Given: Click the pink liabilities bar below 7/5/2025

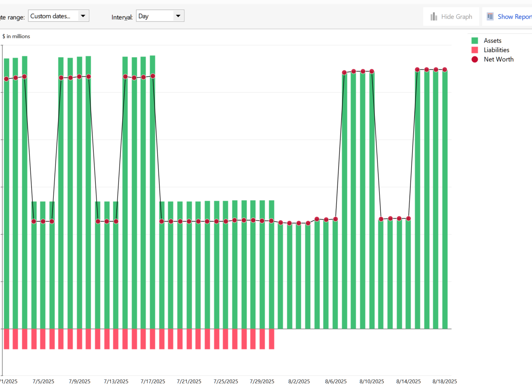Looking at the screenshot, I should point(43,339).
